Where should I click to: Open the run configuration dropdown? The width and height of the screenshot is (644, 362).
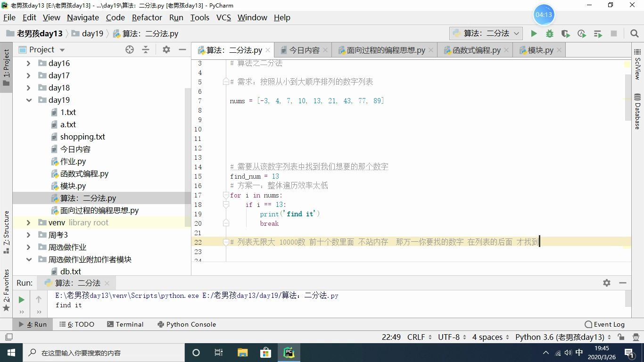(516, 33)
